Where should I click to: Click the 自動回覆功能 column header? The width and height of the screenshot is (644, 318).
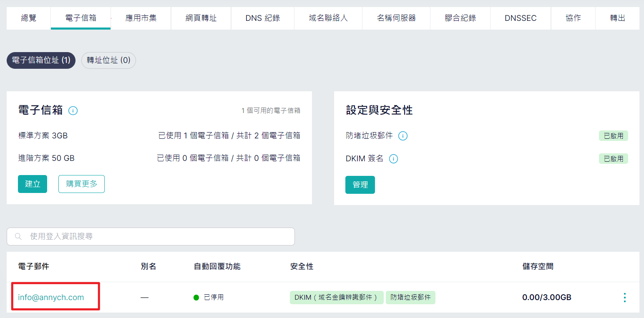(x=217, y=266)
